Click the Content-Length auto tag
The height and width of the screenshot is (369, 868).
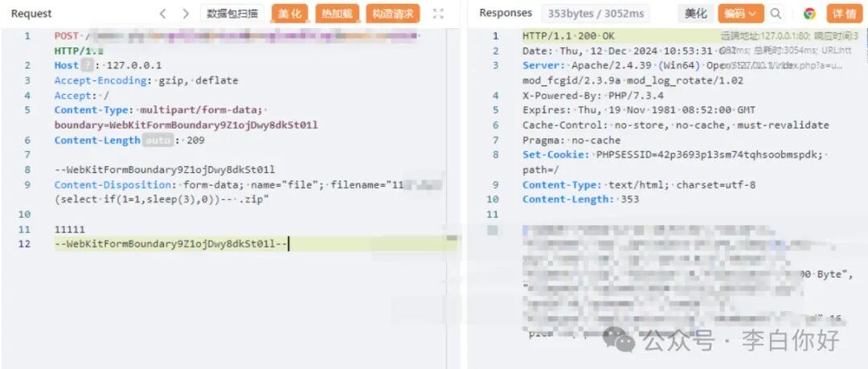coord(158,140)
